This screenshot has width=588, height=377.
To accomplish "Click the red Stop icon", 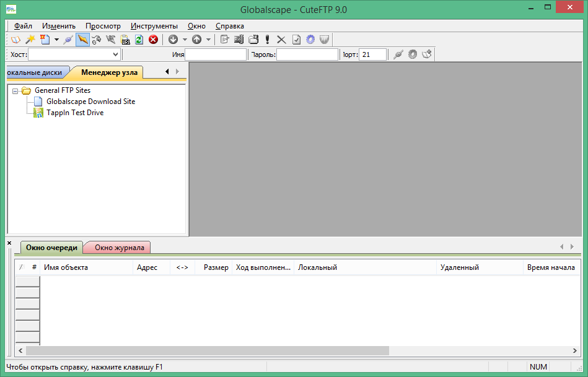I will tap(154, 40).
